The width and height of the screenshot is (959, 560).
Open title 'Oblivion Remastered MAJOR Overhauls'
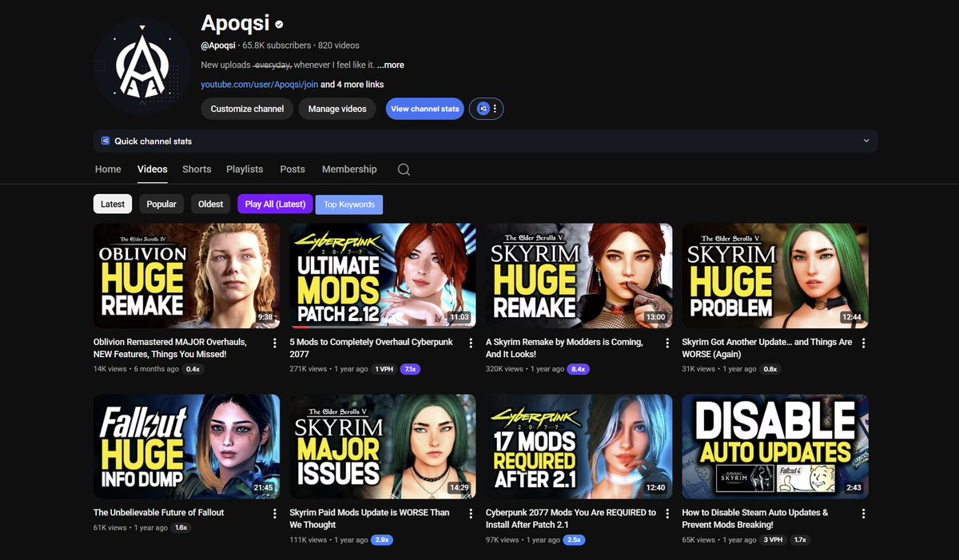click(x=170, y=348)
